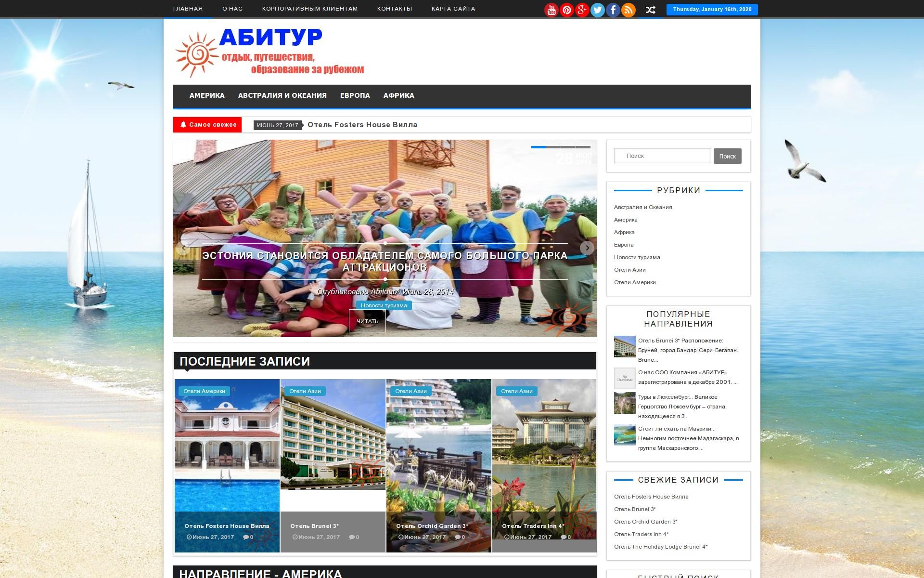Open the Америка navigation menu
This screenshot has height=578, width=924.
pos(207,95)
